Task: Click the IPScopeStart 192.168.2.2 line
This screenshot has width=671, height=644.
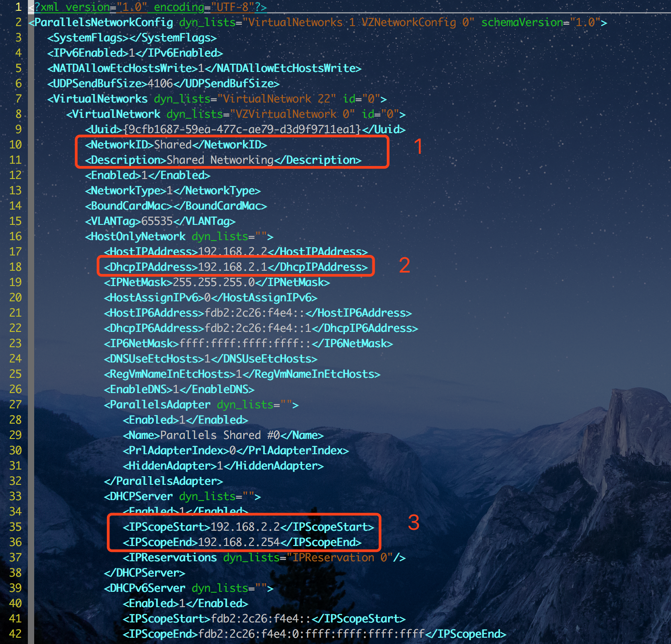Action: 249,527
